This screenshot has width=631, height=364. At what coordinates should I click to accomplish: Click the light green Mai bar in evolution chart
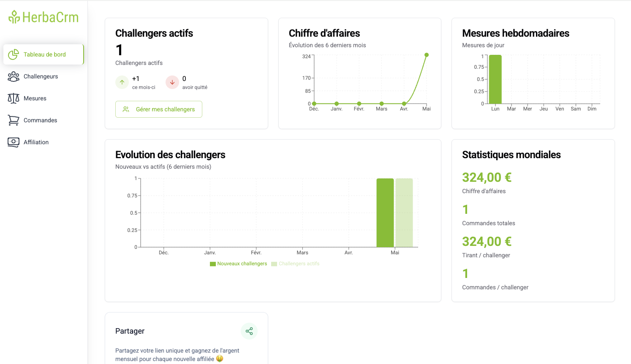[404, 213]
